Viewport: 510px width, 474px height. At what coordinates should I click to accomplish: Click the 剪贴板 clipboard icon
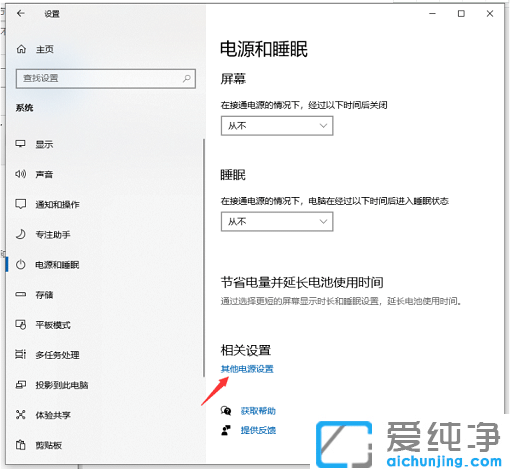[21, 445]
